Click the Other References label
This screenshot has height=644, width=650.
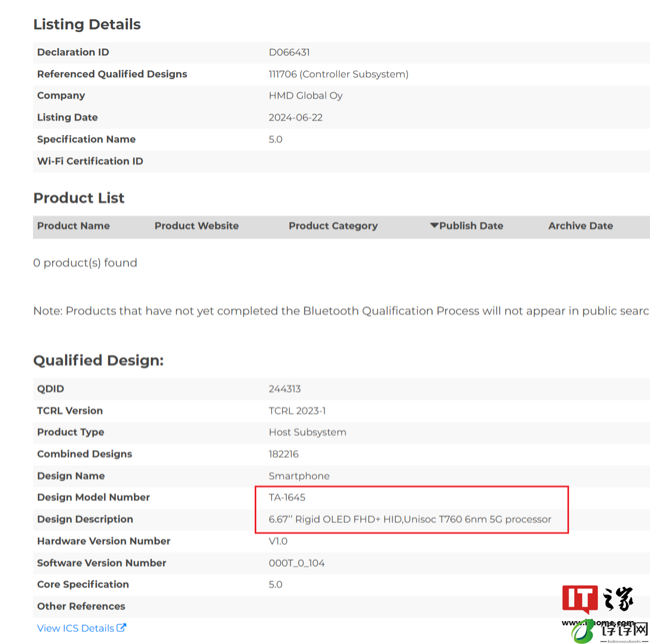pos(81,606)
